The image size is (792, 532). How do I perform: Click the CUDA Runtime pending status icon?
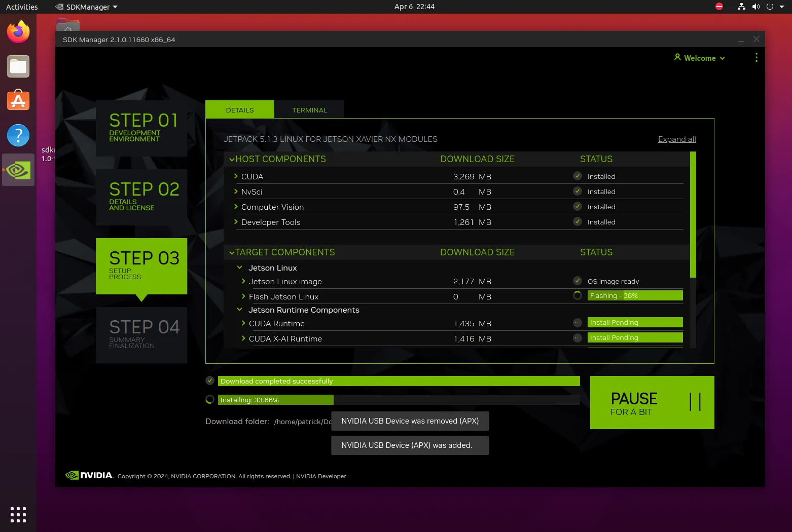click(x=578, y=323)
